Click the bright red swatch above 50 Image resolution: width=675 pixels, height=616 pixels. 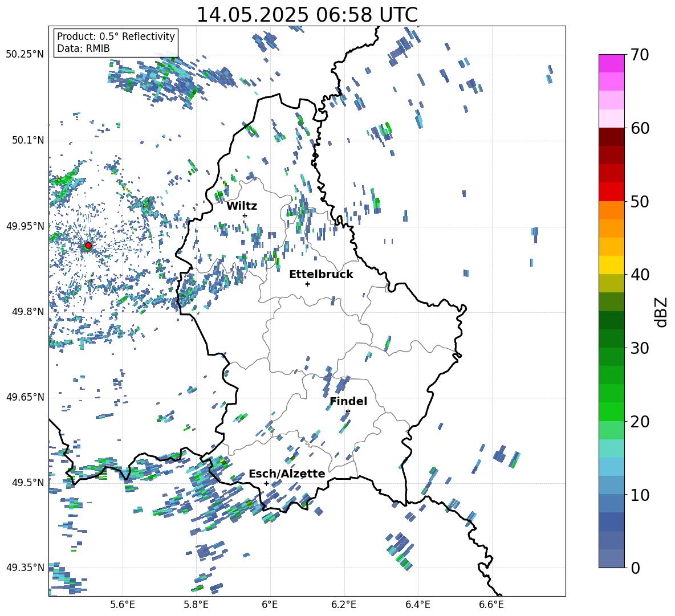[611, 191]
